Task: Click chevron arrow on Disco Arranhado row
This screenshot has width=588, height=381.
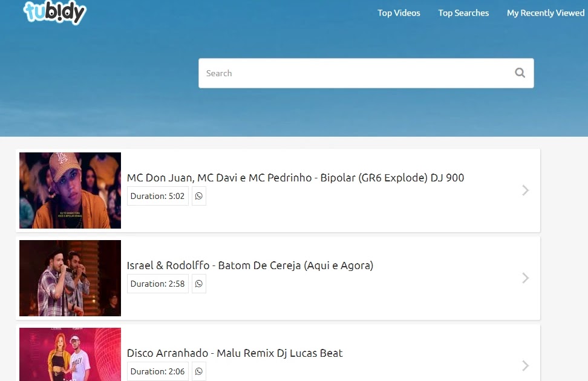Action: click(525, 366)
